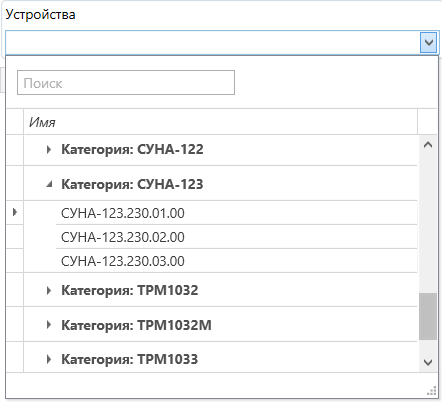Expand the Категория: ТРМ1032М group
442x402 pixels.
click(x=49, y=325)
